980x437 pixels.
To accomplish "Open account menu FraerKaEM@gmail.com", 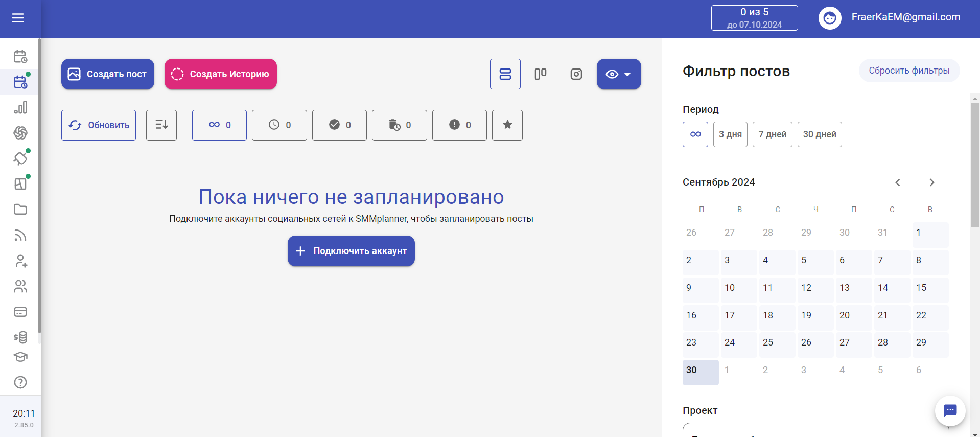I will click(906, 17).
